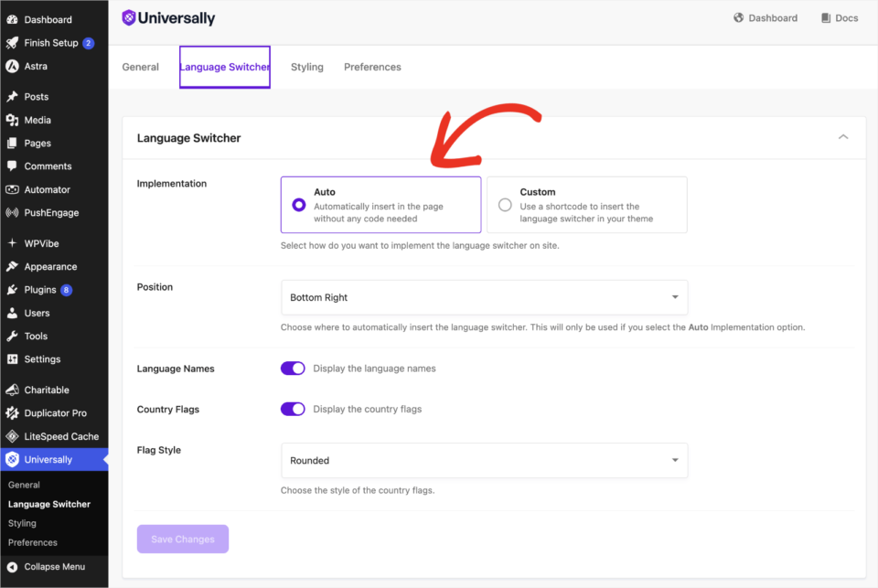Click the WPVibe plus icon
878x588 pixels.
pyautogui.click(x=12, y=243)
